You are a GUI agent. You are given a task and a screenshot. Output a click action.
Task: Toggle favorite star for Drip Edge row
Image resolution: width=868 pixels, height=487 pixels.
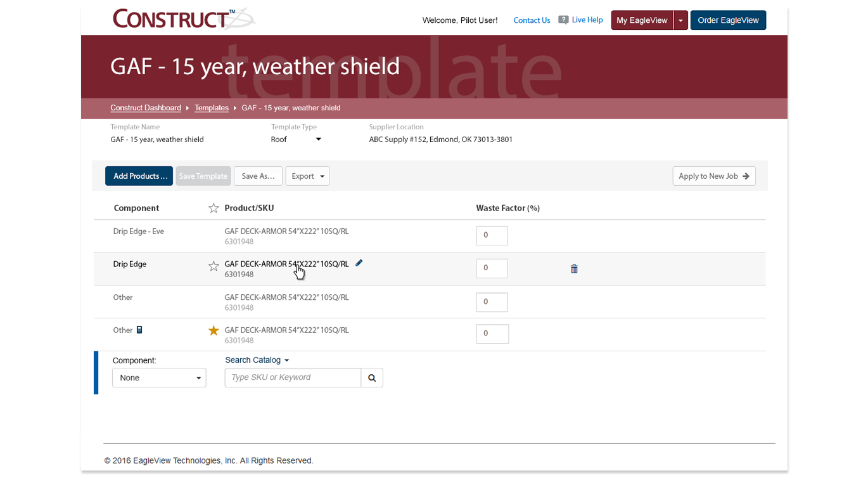tap(214, 266)
